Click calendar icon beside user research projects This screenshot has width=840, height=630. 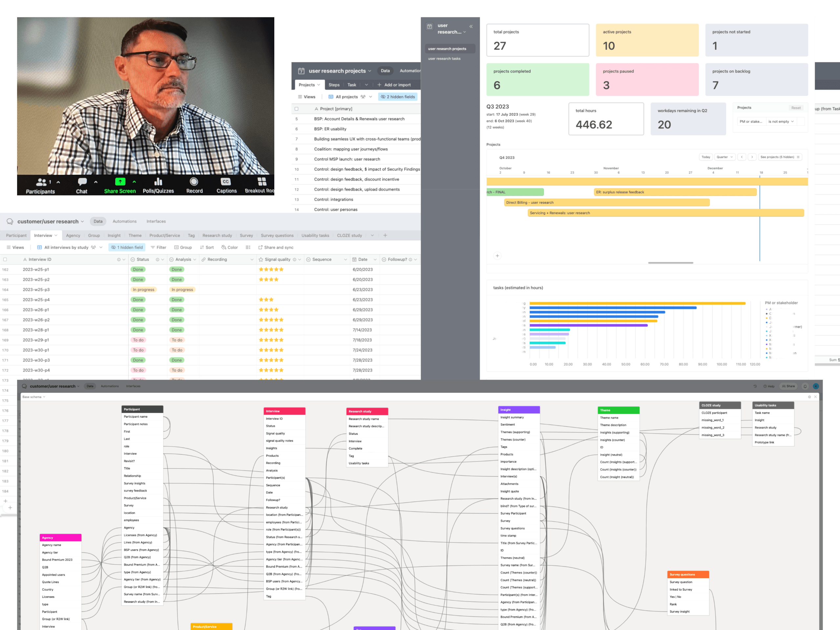[301, 71]
